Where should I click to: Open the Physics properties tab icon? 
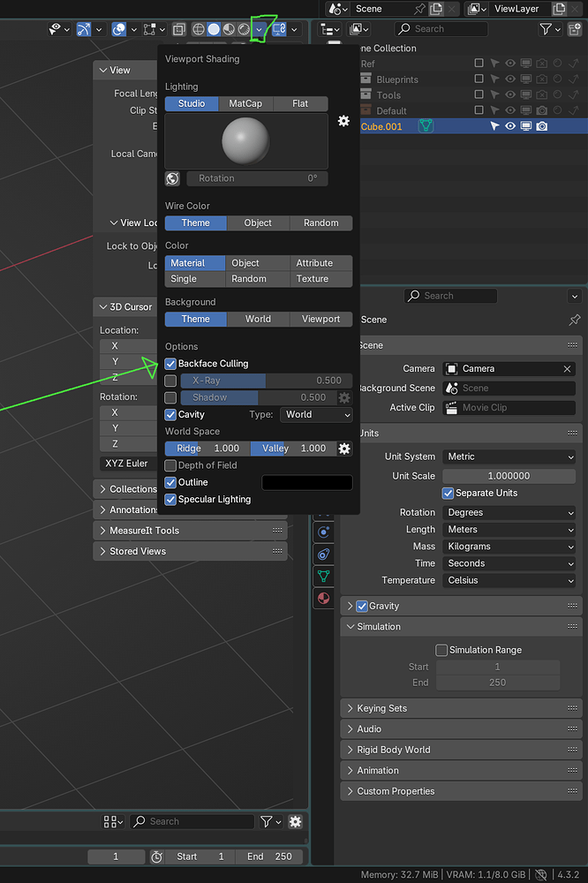[x=323, y=532]
